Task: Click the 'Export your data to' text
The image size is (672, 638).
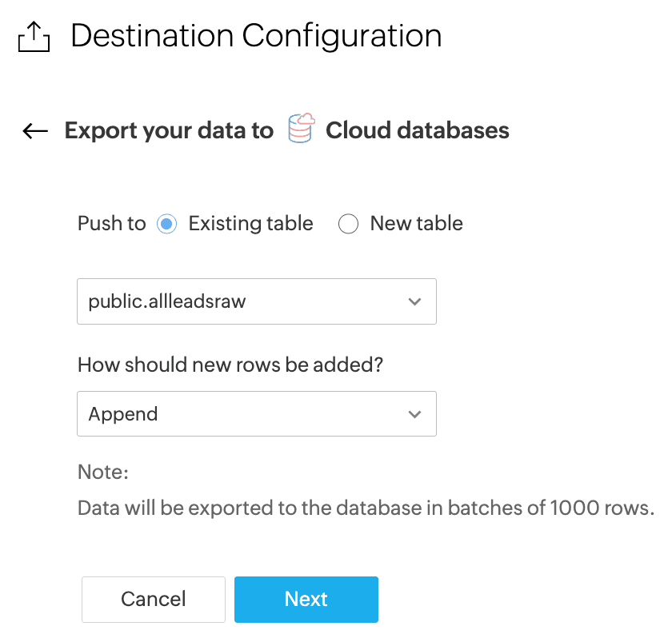Action: 169,130
